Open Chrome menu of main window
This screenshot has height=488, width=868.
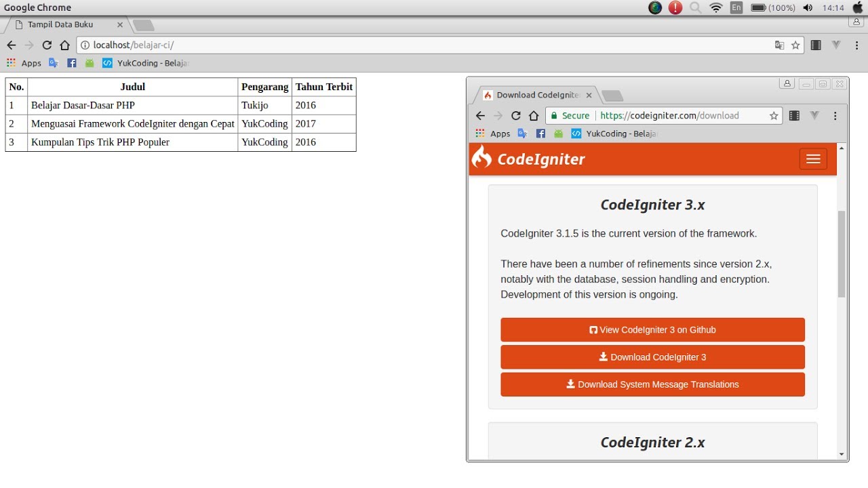click(x=856, y=45)
